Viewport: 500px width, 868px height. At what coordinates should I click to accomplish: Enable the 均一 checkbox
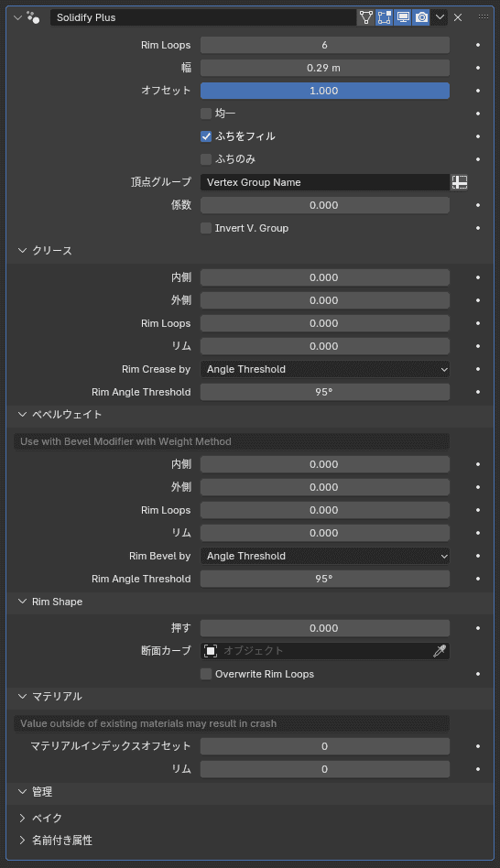click(206, 114)
